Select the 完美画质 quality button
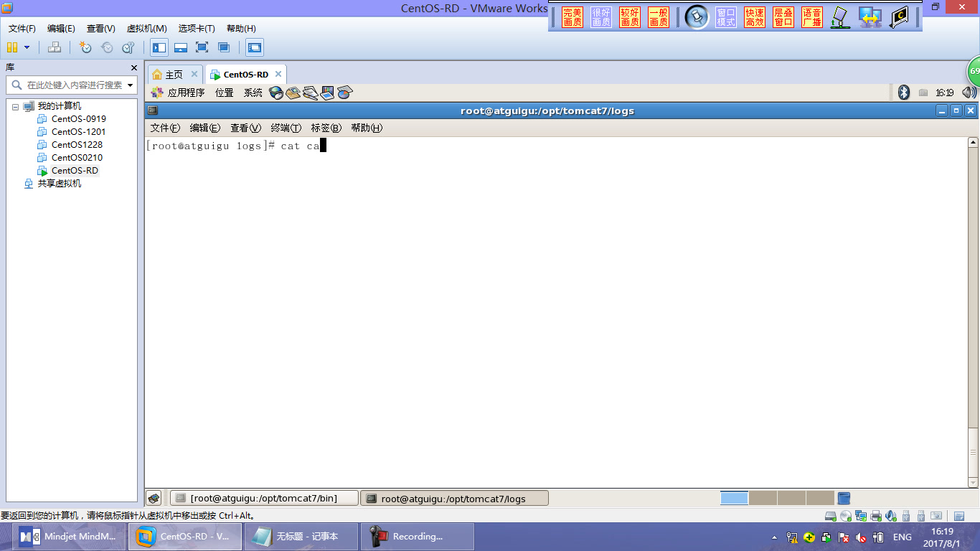 point(573,18)
